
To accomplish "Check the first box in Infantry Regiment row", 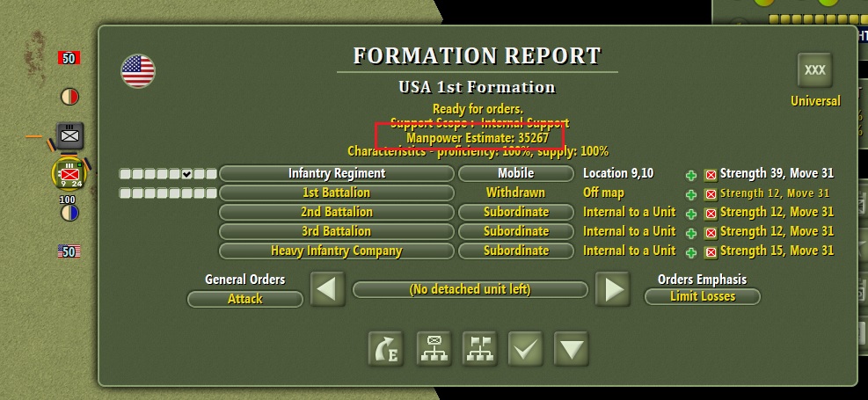I will (x=125, y=174).
